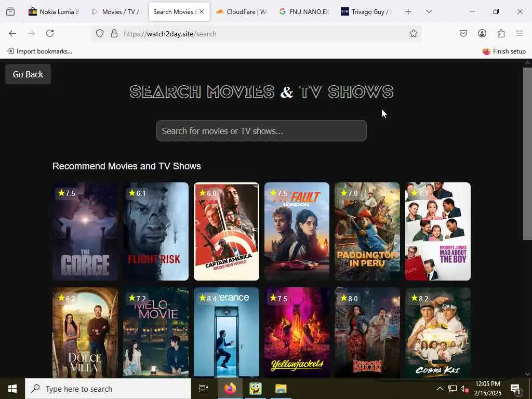Open Firefox account profile icon
The image size is (532, 399).
click(482, 33)
